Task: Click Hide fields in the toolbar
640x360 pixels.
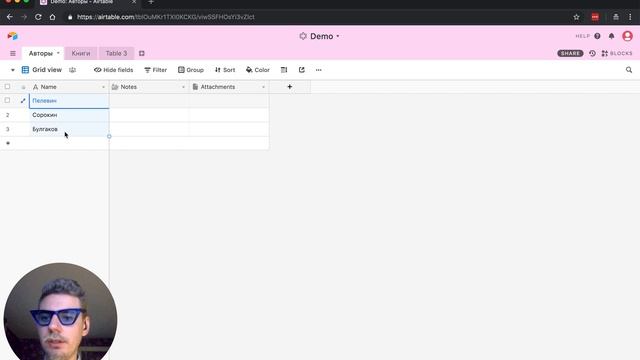Action: point(113,70)
